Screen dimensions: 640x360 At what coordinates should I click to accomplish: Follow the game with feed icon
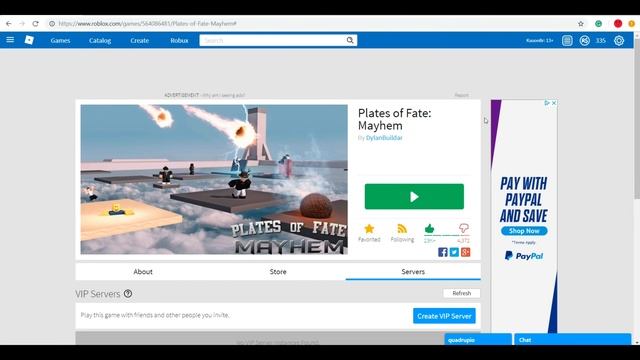[x=402, y=229]
